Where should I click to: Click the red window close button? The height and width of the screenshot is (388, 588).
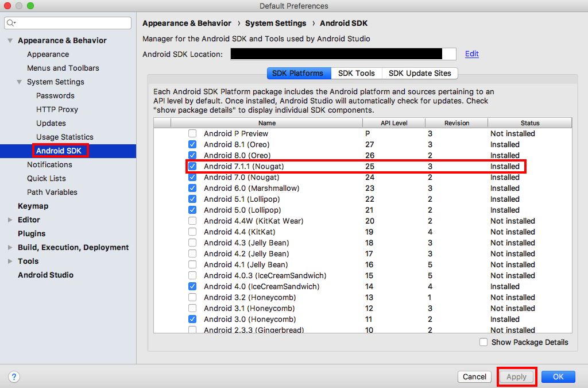coord(7,6)
